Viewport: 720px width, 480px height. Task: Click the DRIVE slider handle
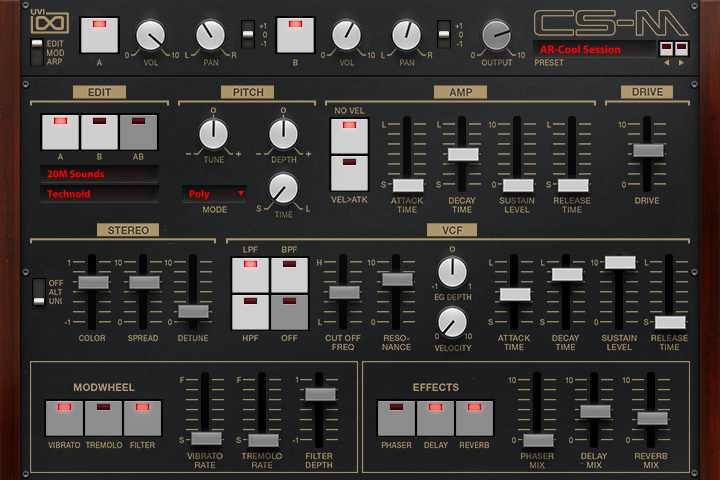coord(648,150)
